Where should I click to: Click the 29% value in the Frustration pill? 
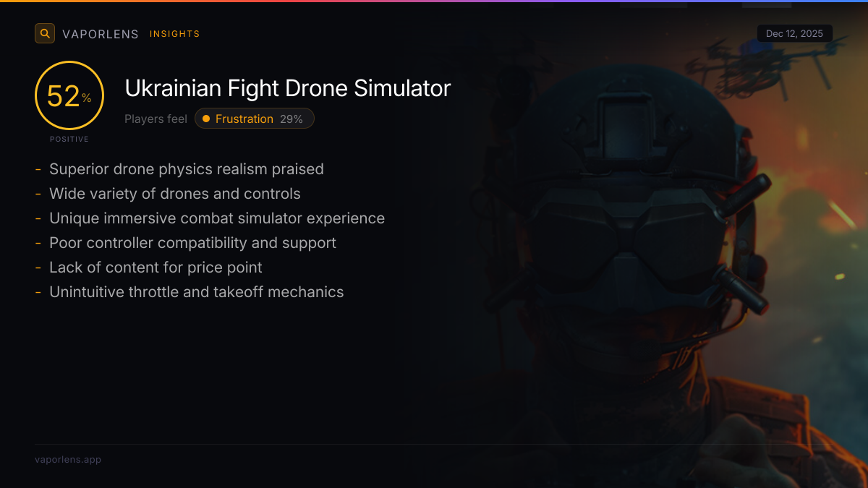click(292, 119)
